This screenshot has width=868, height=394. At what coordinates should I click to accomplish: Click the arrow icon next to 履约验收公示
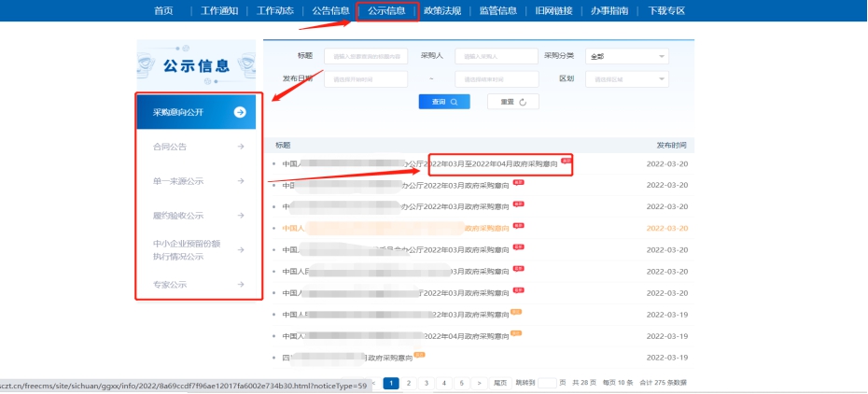tap(241, 216)
